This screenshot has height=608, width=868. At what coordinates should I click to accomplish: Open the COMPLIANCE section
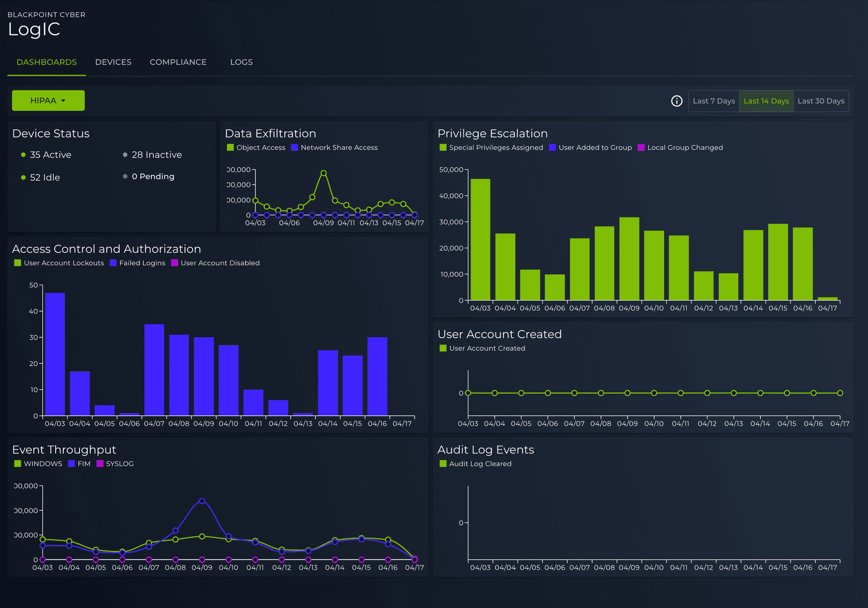pyautogui.click(x=178, y=62)
